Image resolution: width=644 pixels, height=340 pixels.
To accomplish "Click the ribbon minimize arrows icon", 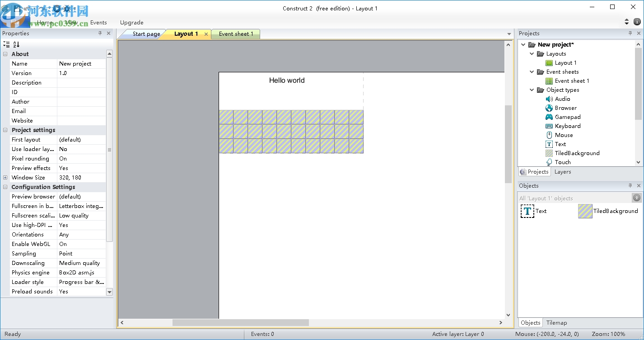I will click(626, 22).
